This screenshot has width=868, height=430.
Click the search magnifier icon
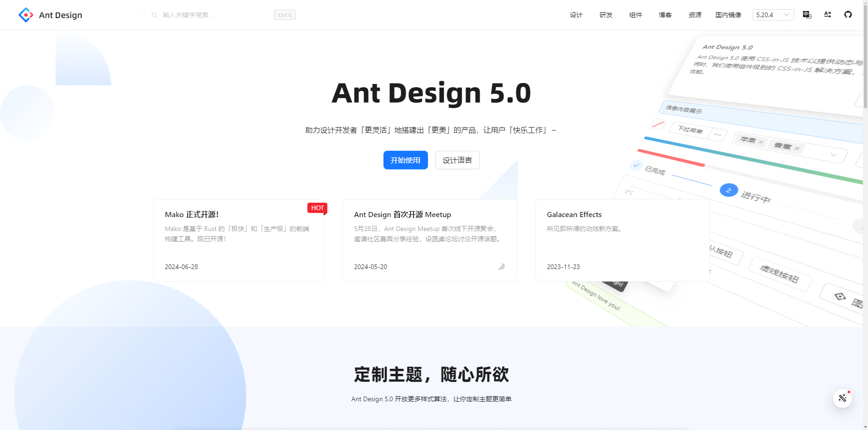click(x=155, y=15)
